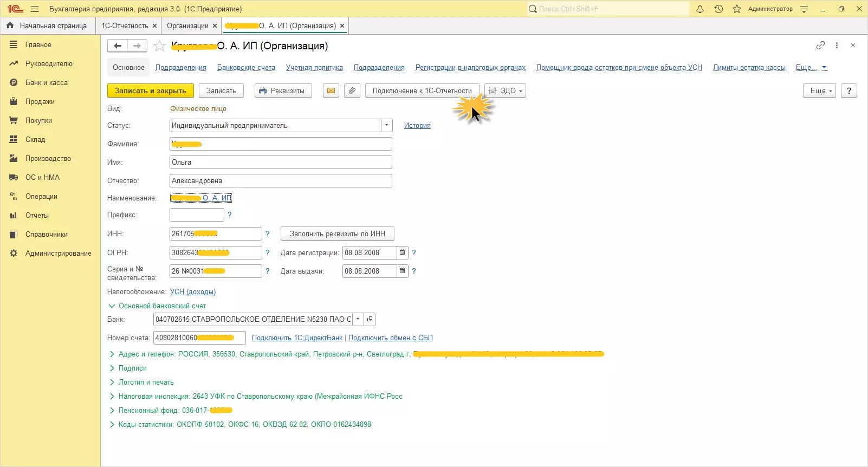Select the Основное form tab

pyautogui.click(x=128, y=68)
